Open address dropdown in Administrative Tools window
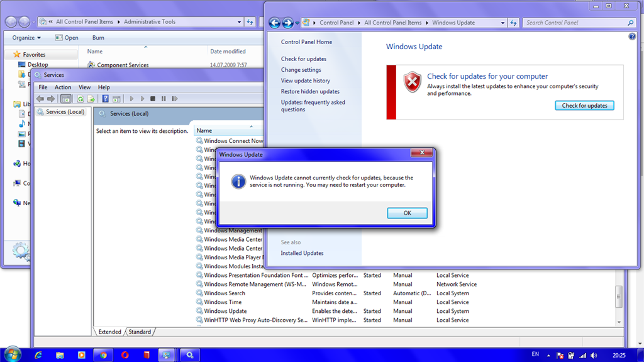Image resolution: width=644 pixels, height=362 pixels. point(239,22)
